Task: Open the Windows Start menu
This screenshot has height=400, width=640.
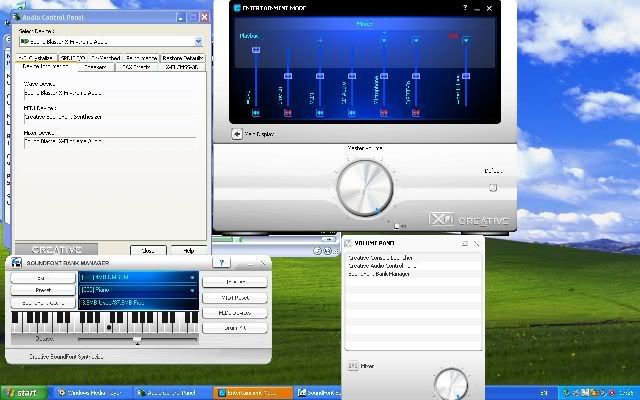Action: pos(24,393)
